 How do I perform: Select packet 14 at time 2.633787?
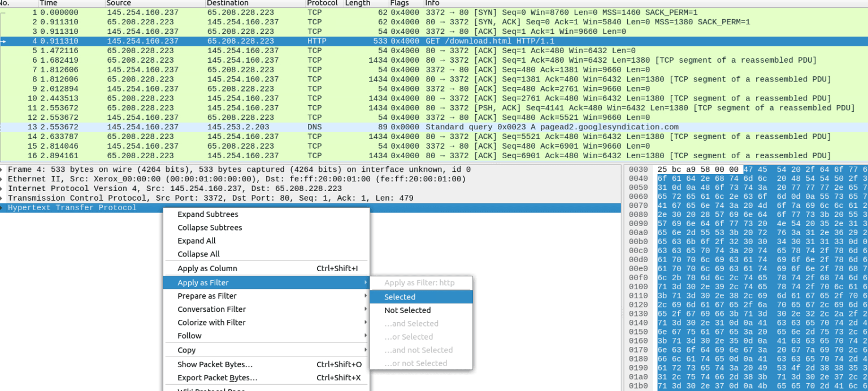(x=434, y=137)
